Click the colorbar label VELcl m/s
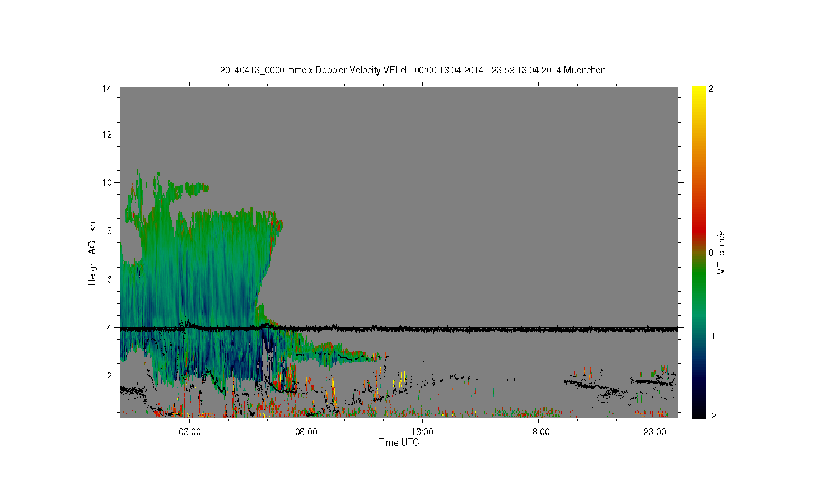 (x=721, y=252)
